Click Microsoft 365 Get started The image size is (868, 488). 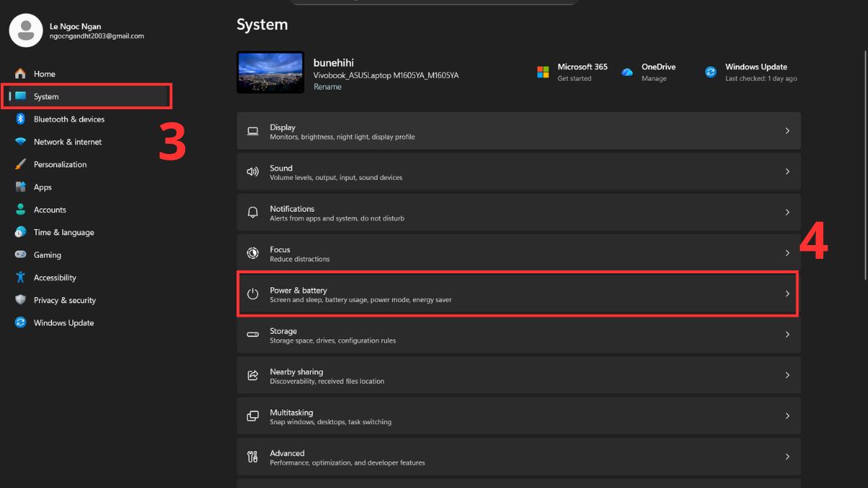(x=574, y=79)
